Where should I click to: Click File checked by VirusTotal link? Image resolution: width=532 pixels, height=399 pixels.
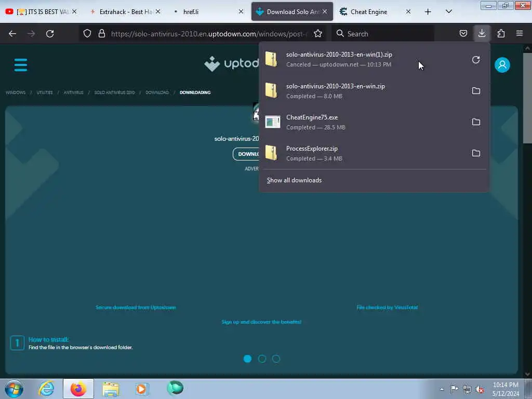point(387,308)
